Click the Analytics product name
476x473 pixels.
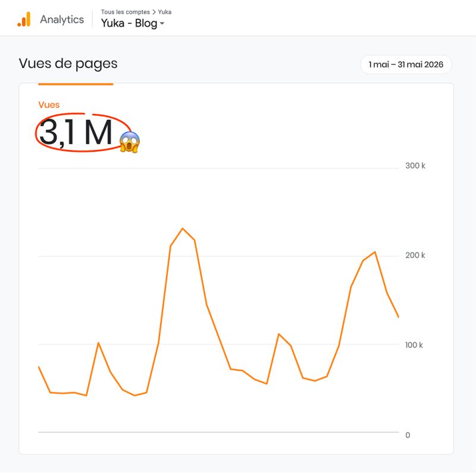62,20
